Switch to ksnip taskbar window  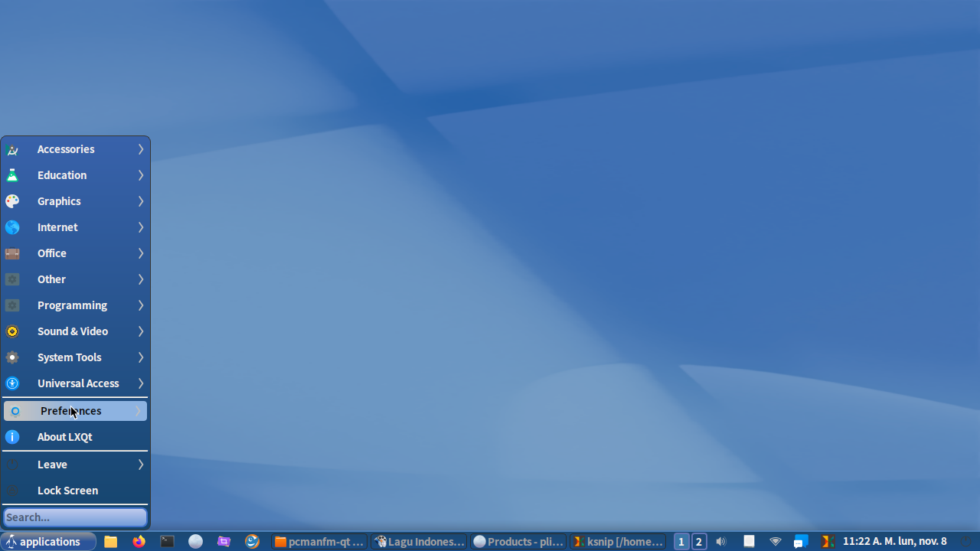(618, 542)
